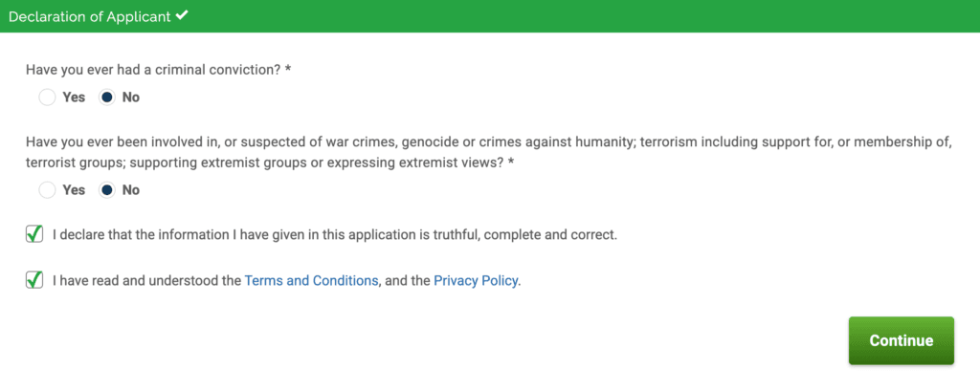Click the 'Declaration of Applicant' title text
This screenshot has width=980, height=391.
[90, 16]
